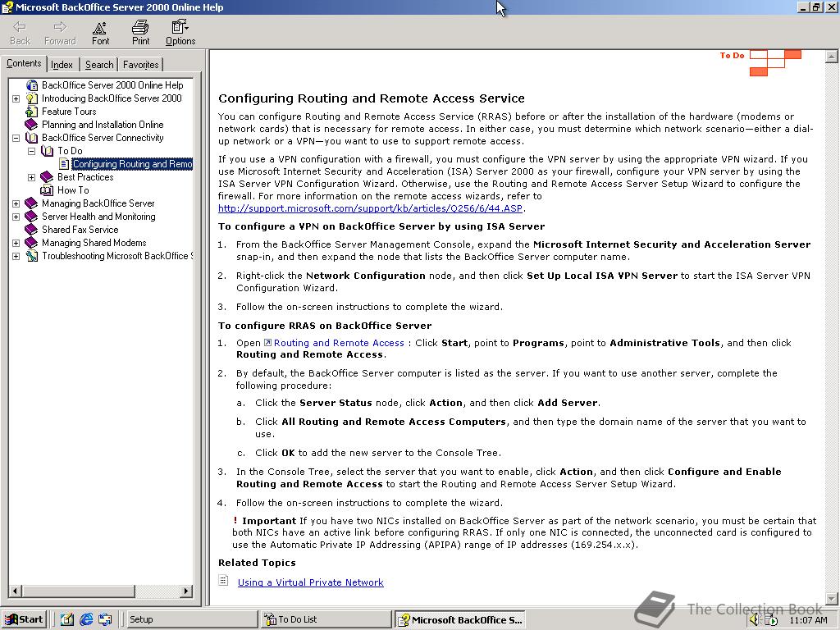Select Planning and Installation Online topic

click(x=103, y=125)
